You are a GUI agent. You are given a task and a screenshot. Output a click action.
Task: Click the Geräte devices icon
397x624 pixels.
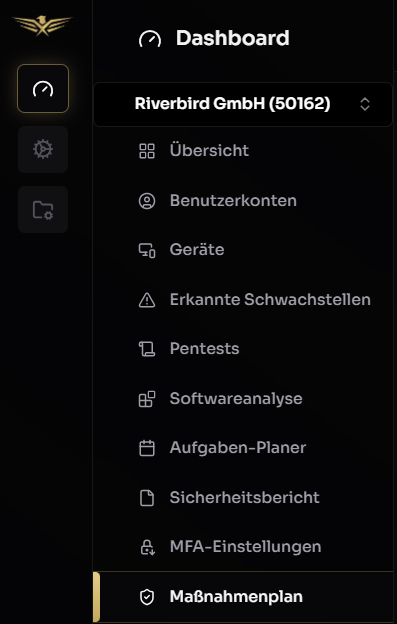147,250
